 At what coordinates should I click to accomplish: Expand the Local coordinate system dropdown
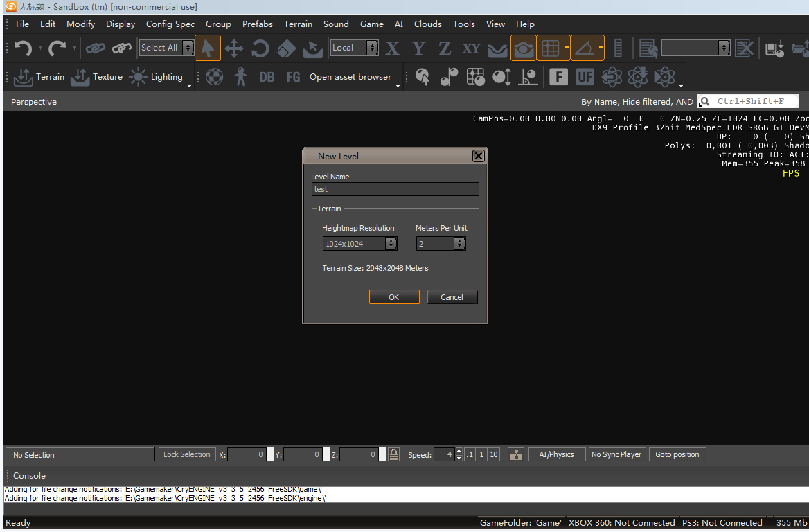(372, 48)
